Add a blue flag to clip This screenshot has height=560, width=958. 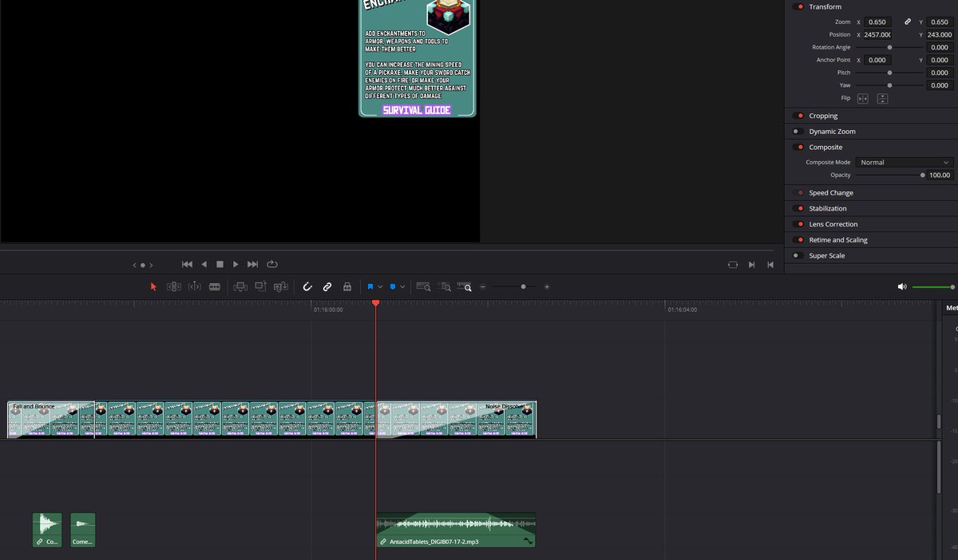pyautogui.click(x=370, y=286)
